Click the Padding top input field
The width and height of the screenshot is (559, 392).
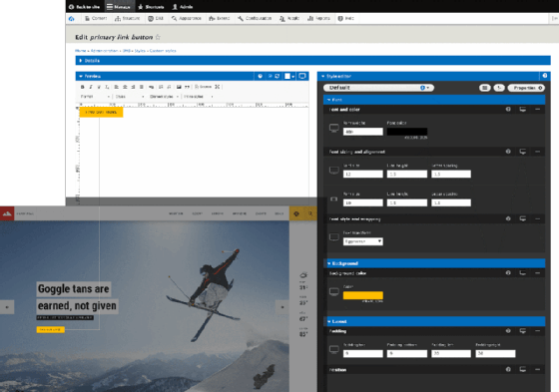pyautogui.click(x=363, y=353)
